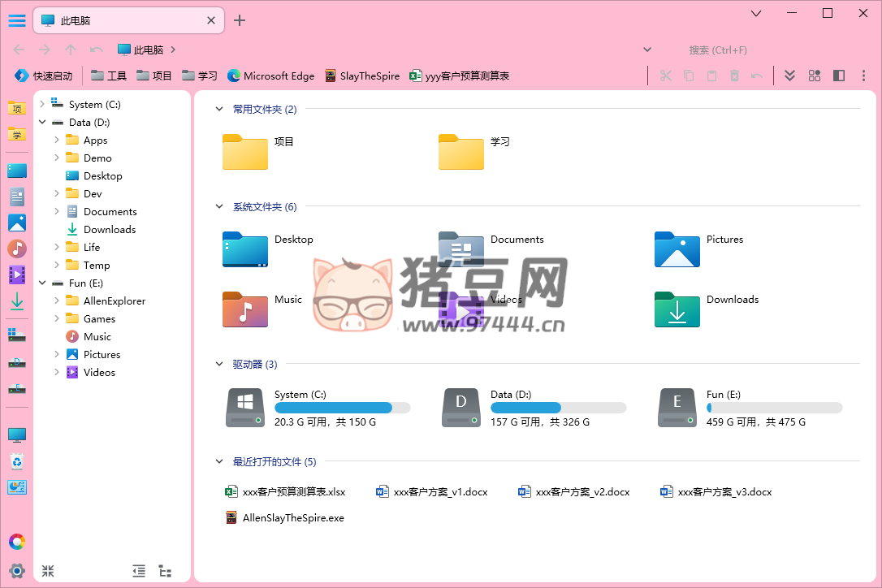Launch SlayTheSpire from quick launch bar
This screenshot has width=882, height=588.
[x=361, y=76]
